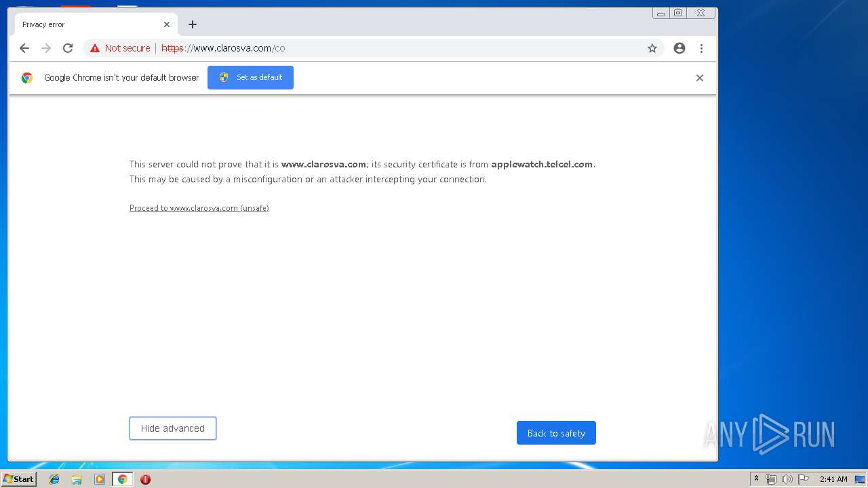Image resolution: width=868 pixels, height=488 pixels.
Task: Open Windows Media Player from the taskbar
Action: click(100, 479)
